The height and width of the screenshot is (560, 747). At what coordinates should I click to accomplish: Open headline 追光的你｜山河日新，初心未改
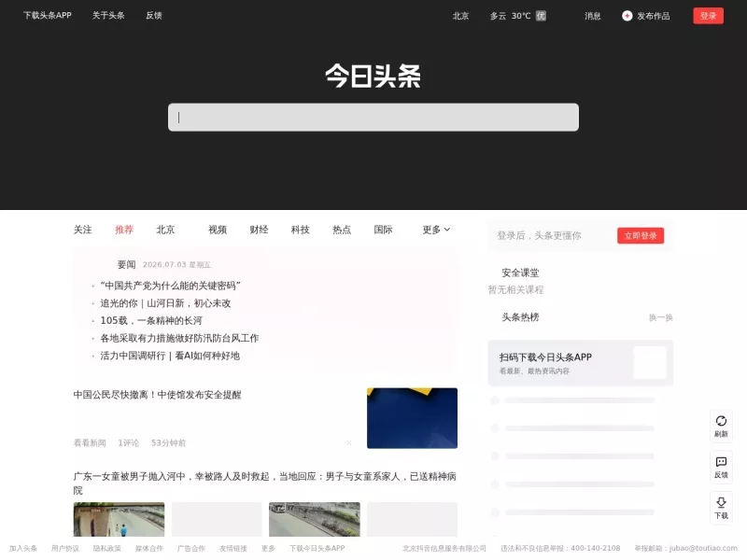coord(165,303)
